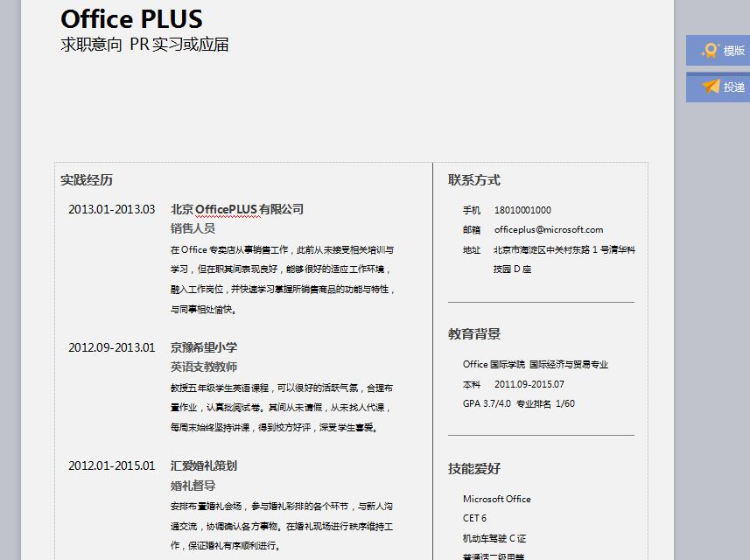This screenshot has height=560, width=750.
Task: Click the 求职意向 PR实习或应届 subtitle line
Action: click(x=144, y=45)
